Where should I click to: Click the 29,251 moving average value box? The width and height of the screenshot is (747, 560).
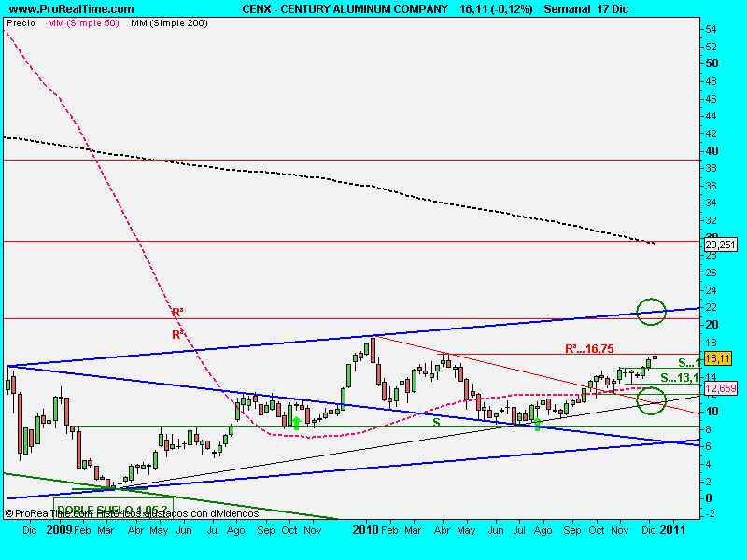click(x=720, y=245)
